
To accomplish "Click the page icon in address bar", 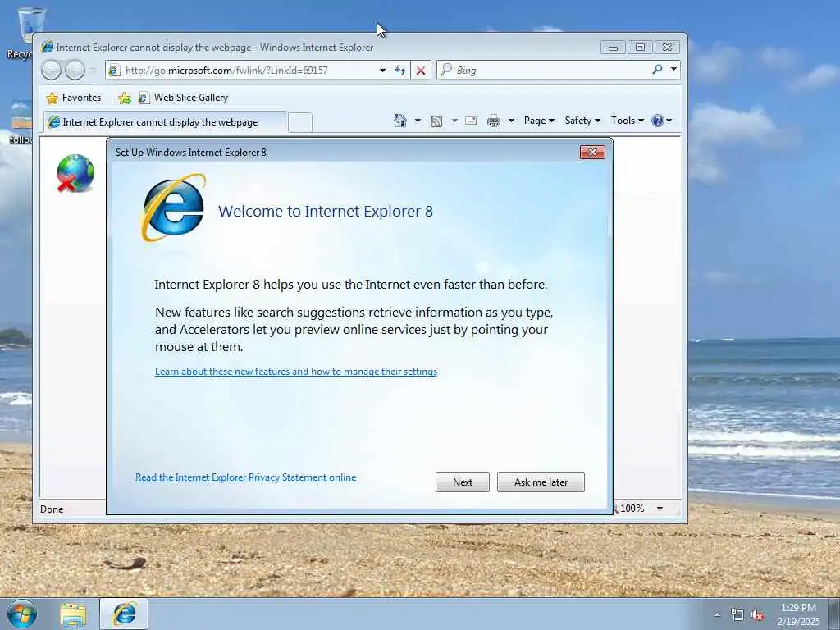I will pos(113,71).
